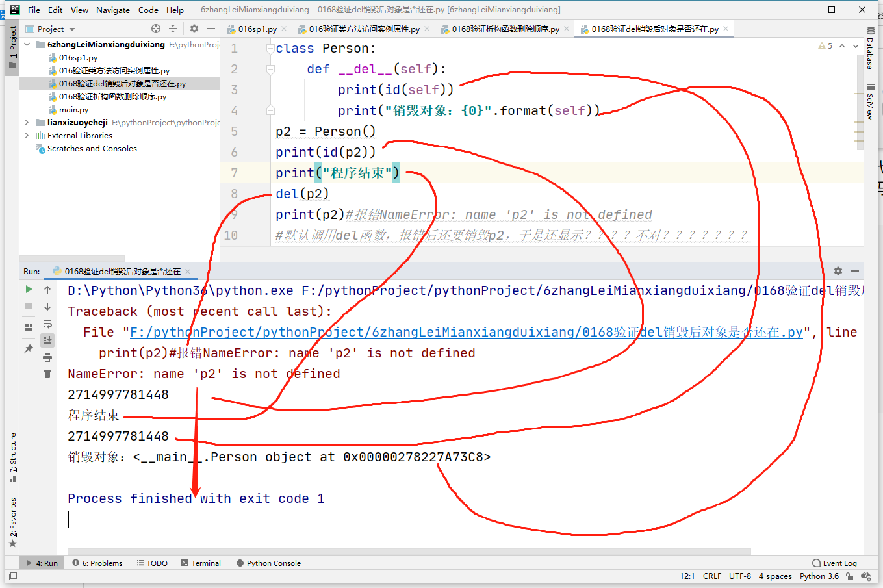Viewport: 883px width, 588px height.
Task: Collapse the 6zhangLeiMianxiangduixiang folder
Action: click(27, 44)
